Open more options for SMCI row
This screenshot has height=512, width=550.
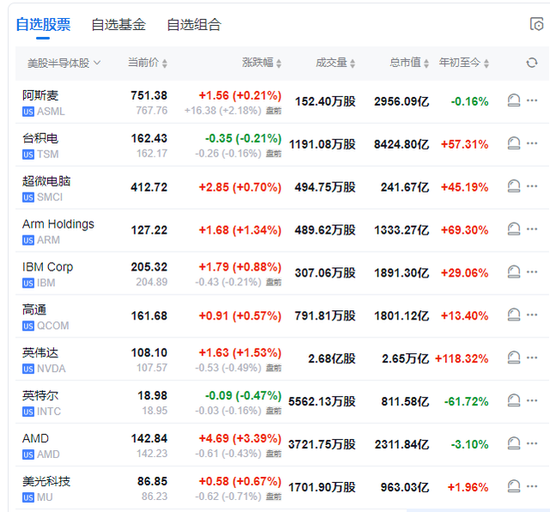[532, 186]
